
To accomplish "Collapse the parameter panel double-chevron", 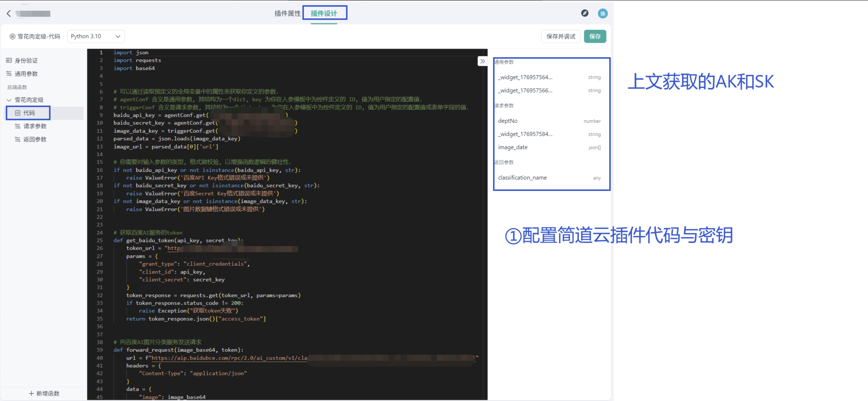I will pyautogui.click(x=483, y=61).
